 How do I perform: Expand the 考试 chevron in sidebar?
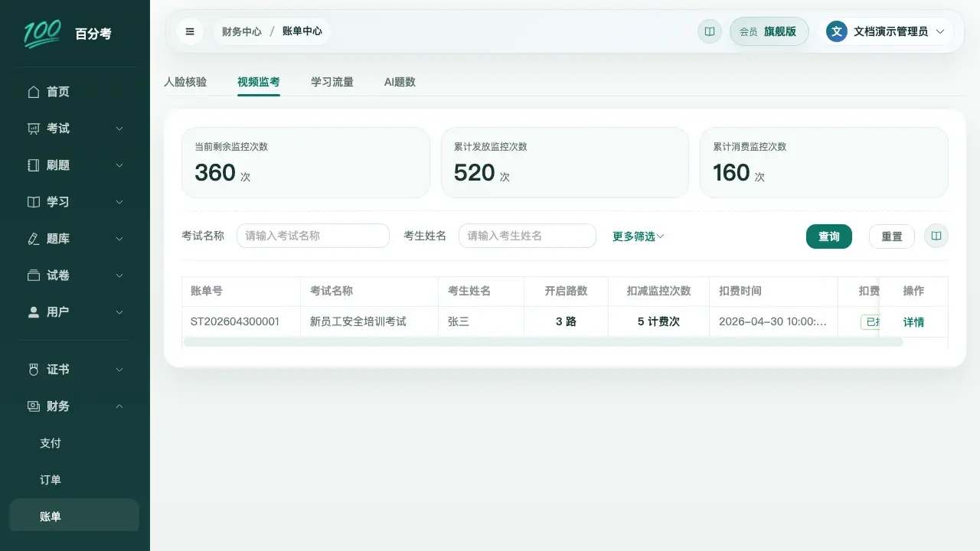tap(119, 129)
